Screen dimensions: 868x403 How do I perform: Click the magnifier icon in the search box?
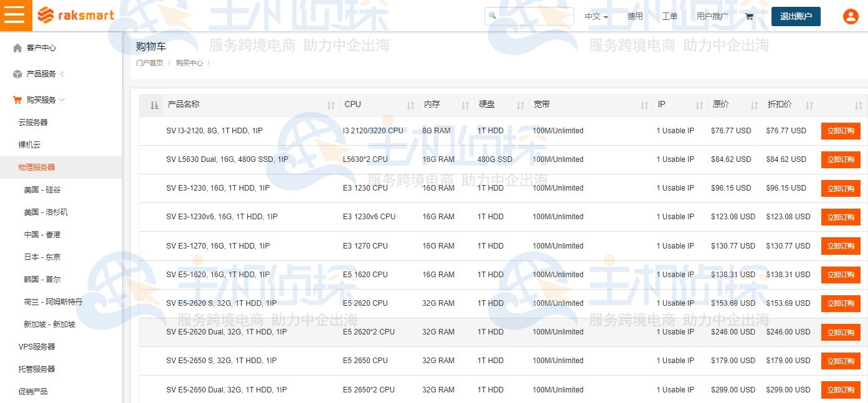click(493, 16)
